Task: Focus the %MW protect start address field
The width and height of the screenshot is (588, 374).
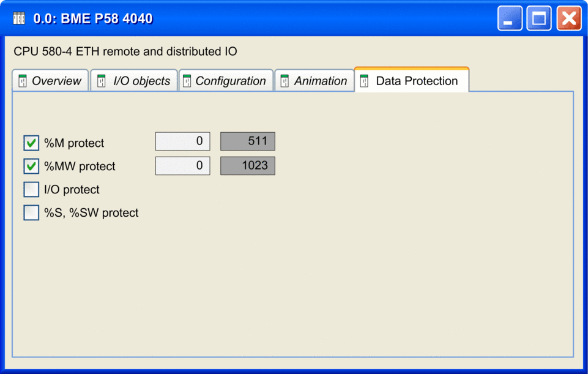Action: tap(182, 166)
